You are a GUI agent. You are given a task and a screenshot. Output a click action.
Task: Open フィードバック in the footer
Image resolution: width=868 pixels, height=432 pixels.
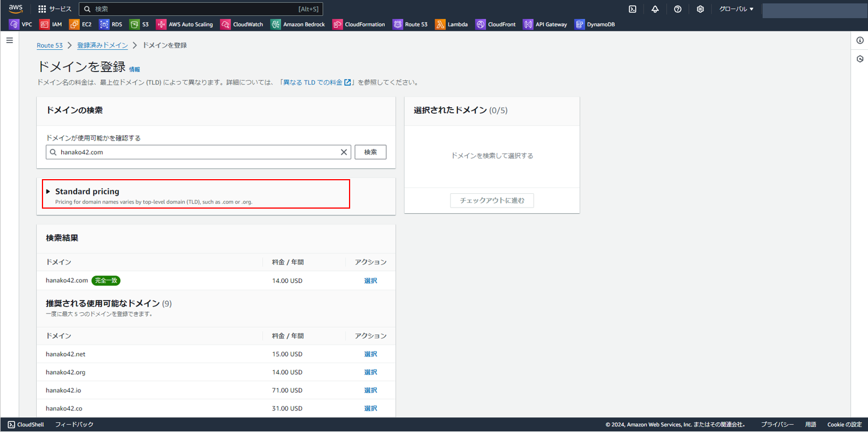(74, 425)
